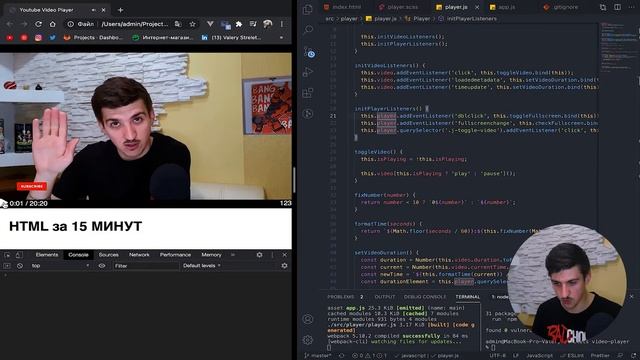Viewport: 640px width, 360px height.
Task: Open the Интернет-магазин bookmark
Action: tap(163, 38)
